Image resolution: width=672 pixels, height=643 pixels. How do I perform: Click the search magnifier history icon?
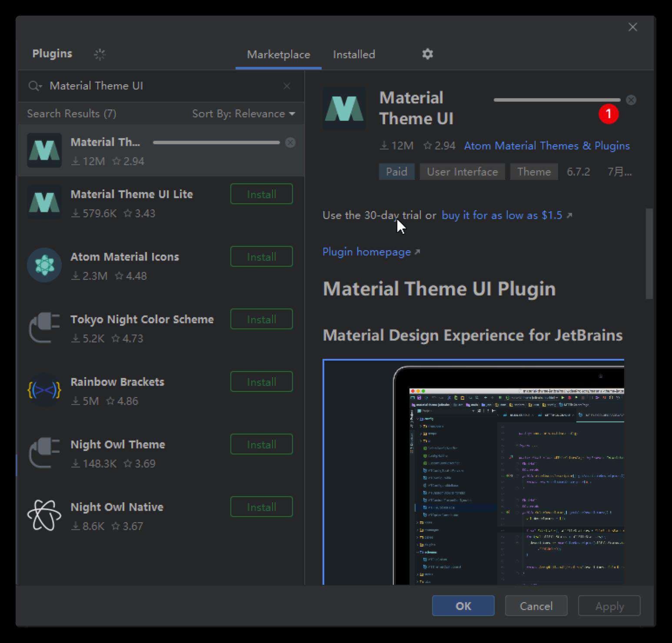coord(35,86)
